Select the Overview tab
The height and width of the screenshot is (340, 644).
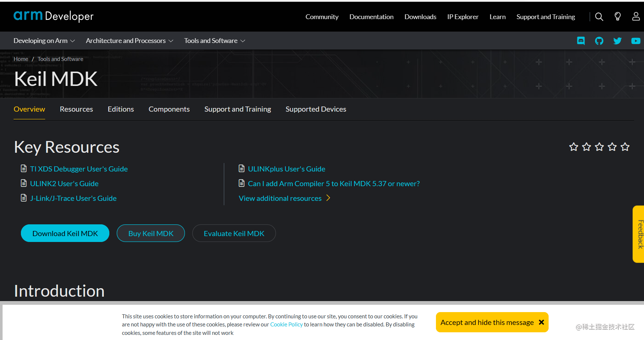pos(29,109)
